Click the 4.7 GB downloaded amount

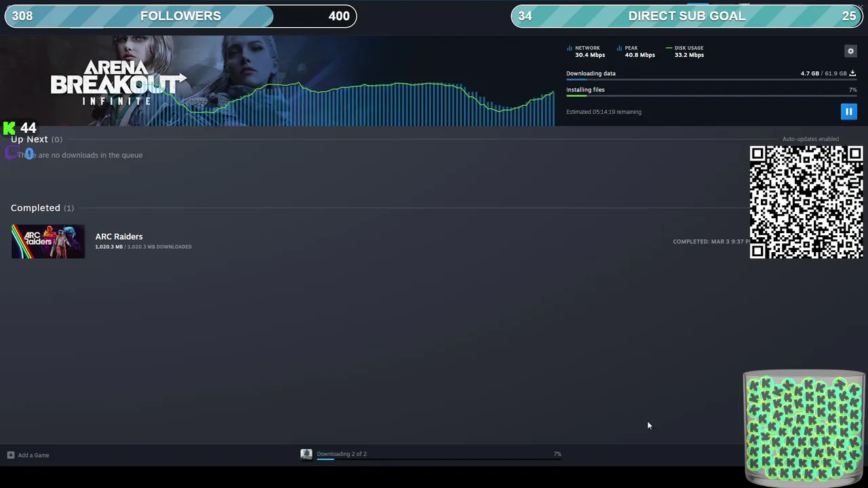810,73
